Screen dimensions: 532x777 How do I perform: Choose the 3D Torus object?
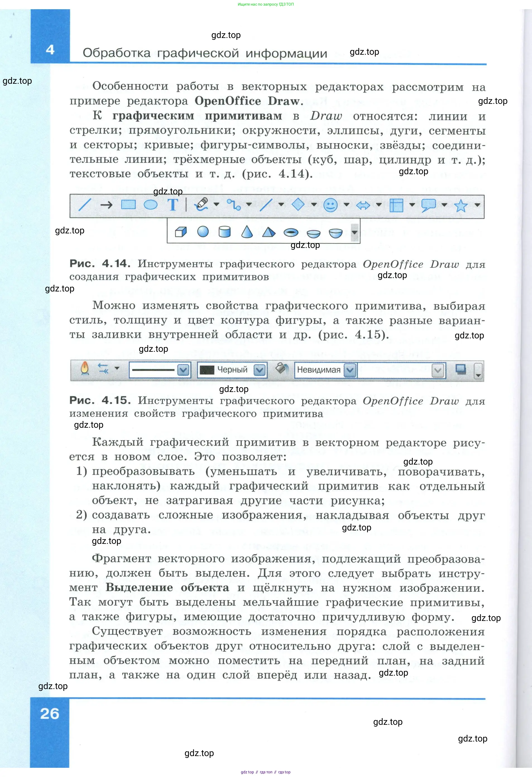coord(291,232)
